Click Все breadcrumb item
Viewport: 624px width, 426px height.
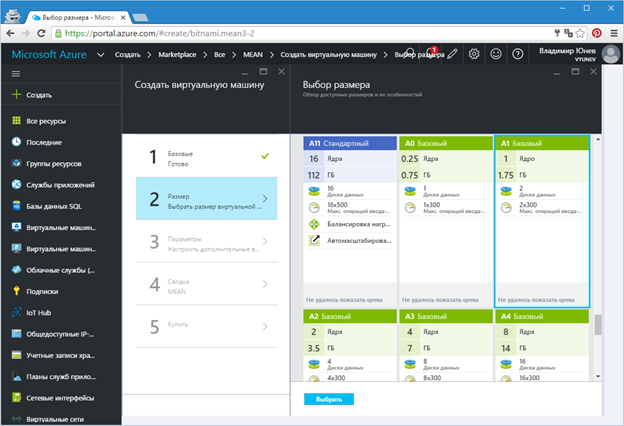219,55
